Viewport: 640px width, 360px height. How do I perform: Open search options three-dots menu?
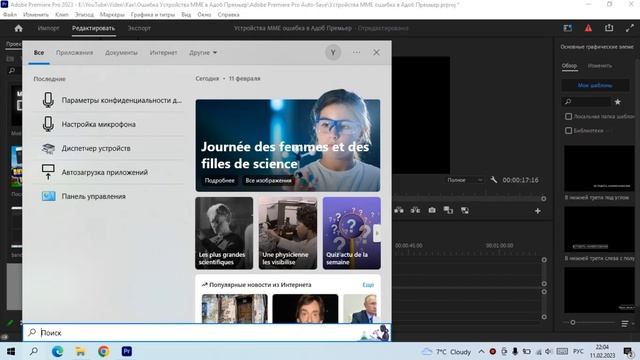pyautogui.click(x=356, y=52)
